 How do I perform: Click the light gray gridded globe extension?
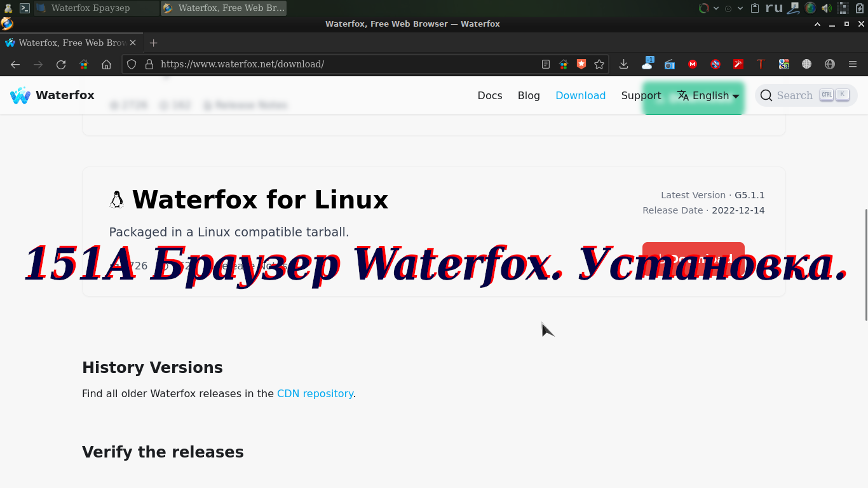tap(807, 64)
